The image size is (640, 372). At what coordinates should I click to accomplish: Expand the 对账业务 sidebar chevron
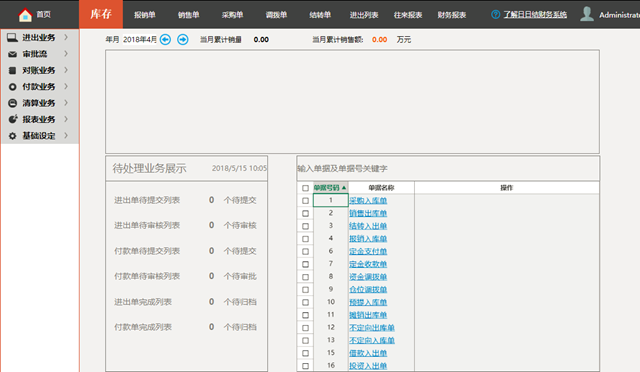point(66,70)
